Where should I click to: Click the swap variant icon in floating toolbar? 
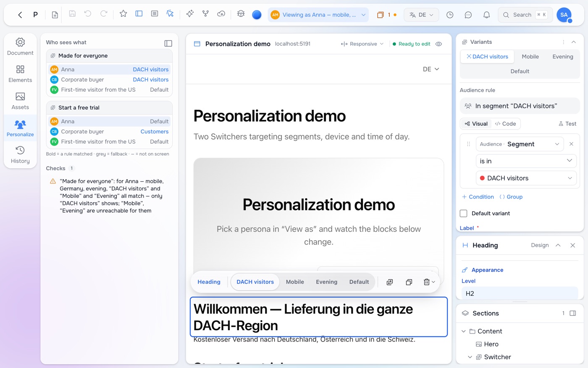pyautogui.click(x=390, y=282)
